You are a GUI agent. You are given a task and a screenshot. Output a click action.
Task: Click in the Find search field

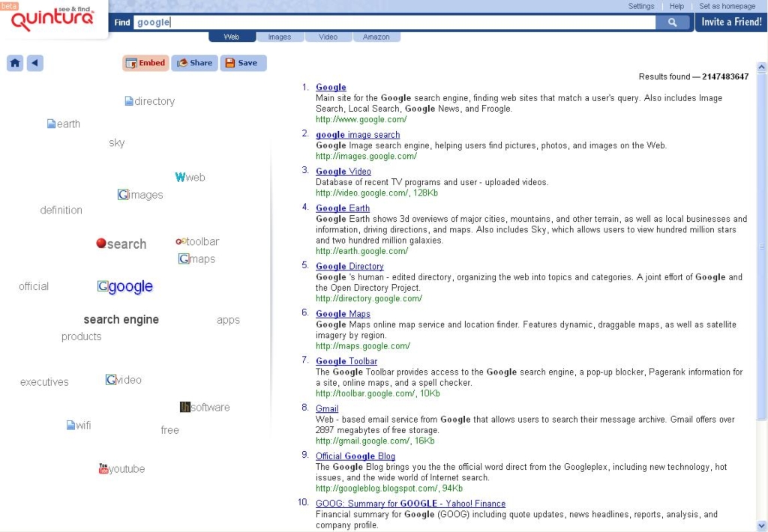tap(394, 22)
